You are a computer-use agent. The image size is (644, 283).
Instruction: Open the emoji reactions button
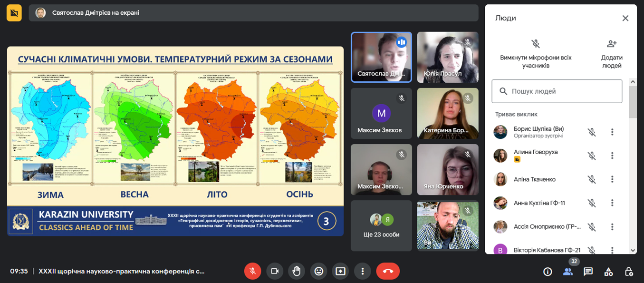point(318,271)
